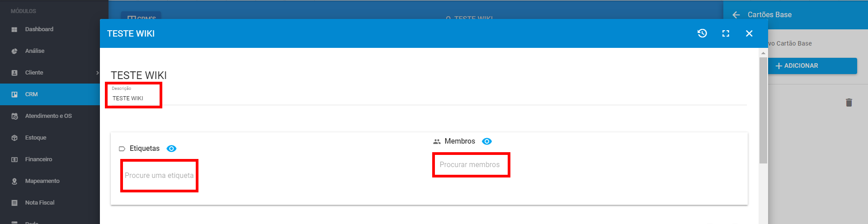Select the CRM module
Image resolution: width=868 pixels, height=224 pixels.
(50, 94)
